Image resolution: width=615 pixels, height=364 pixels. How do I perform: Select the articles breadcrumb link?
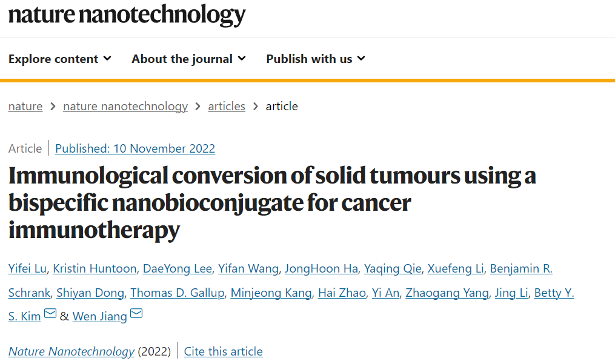(x=227, y=107)
